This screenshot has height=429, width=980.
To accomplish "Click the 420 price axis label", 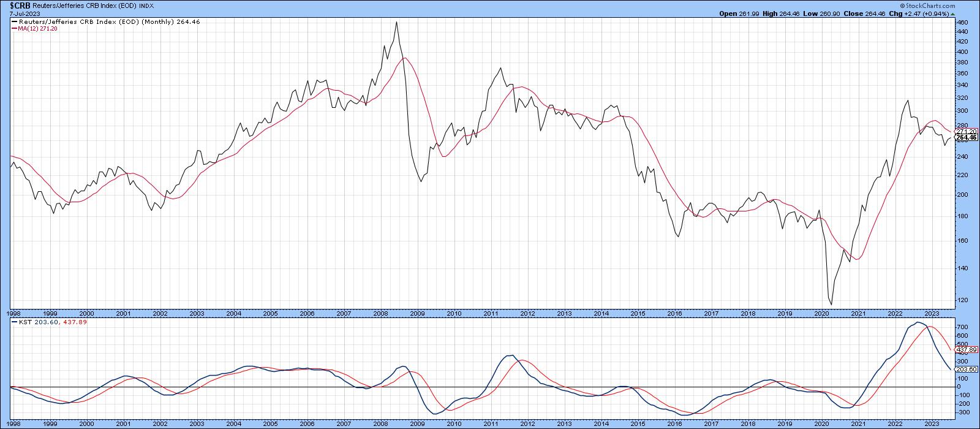I will [x=962, y=42].
